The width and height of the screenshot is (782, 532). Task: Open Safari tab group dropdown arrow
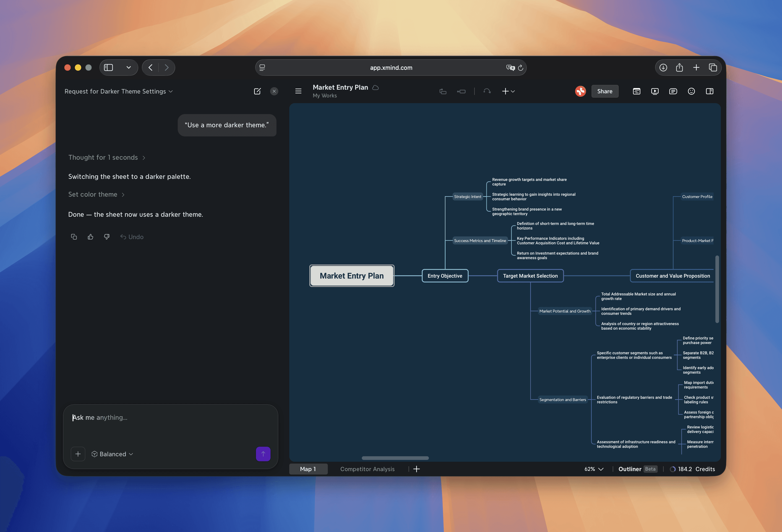pyautogui.click(x=128, y=68)
